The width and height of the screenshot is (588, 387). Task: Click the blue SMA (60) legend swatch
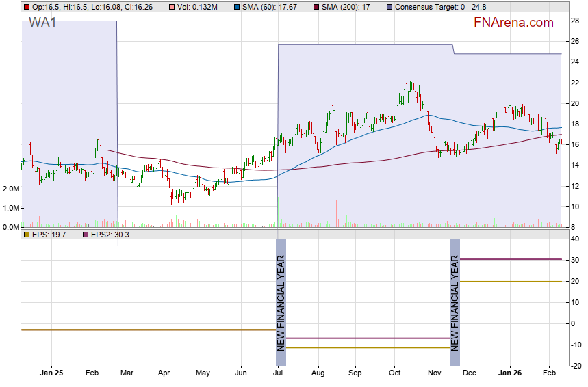pyautogui.click(x=236, y=7)
